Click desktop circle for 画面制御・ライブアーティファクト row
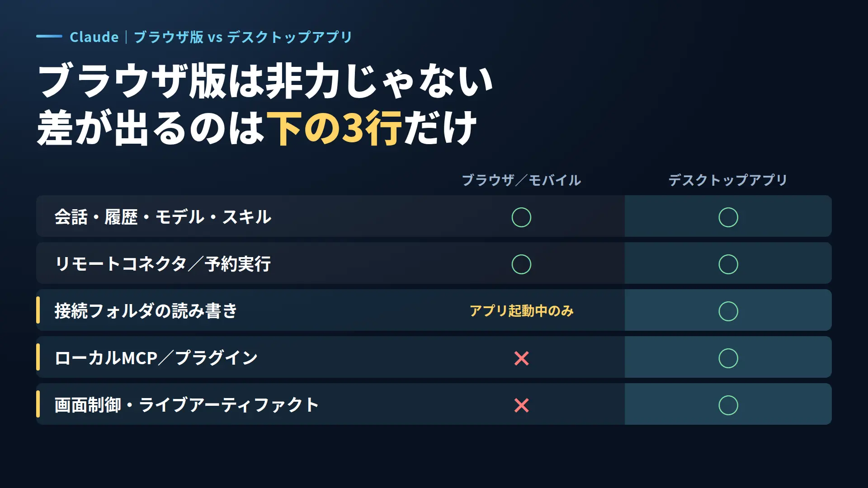 tap(728, 405)
